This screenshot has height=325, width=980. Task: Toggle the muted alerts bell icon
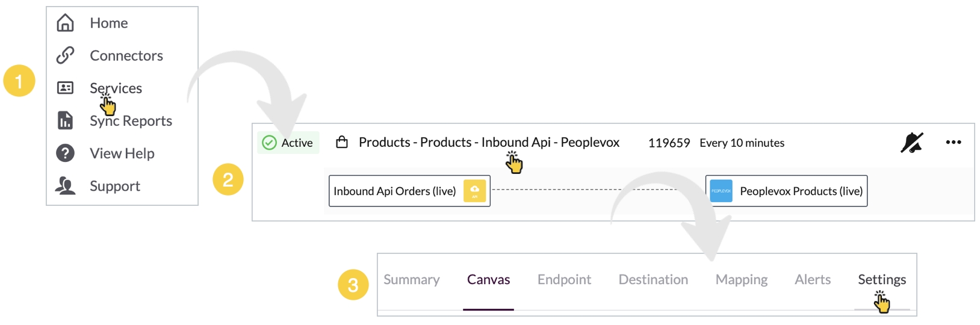click(x=911, y=143)
